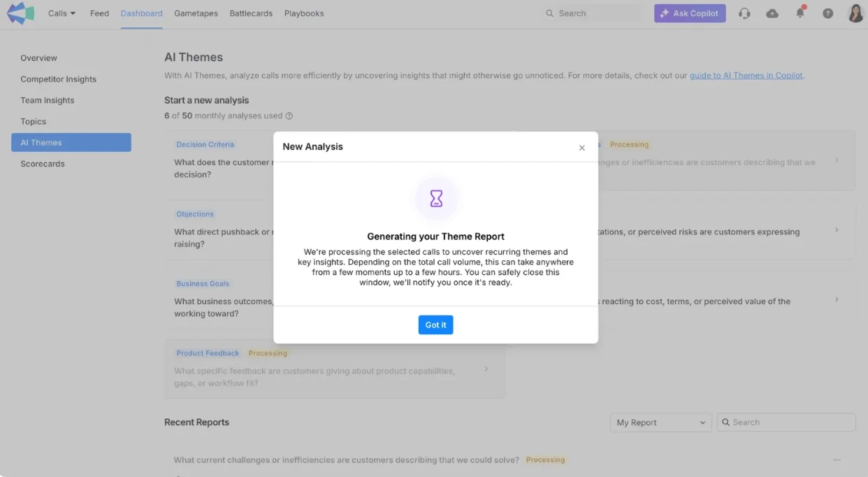Click the magnifier in Recent Reports search
868x477 pixels.
[x=727, y=422]
